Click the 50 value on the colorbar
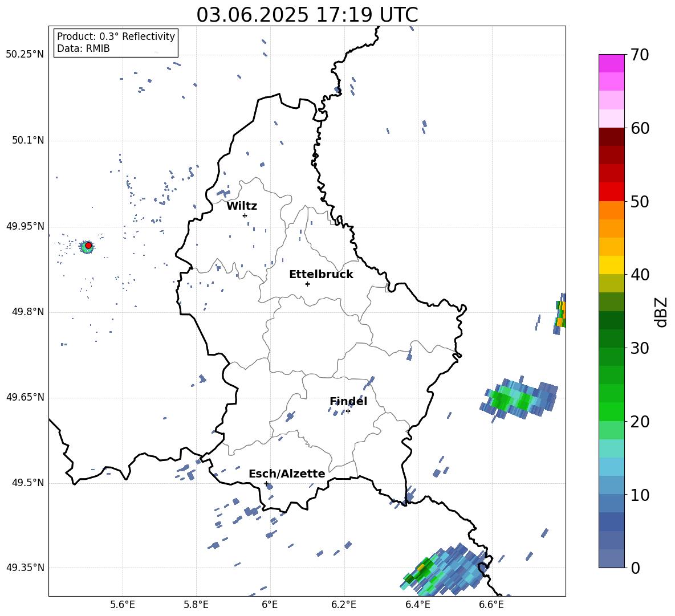This screenshot has width=675, height=616. [640, 201]
